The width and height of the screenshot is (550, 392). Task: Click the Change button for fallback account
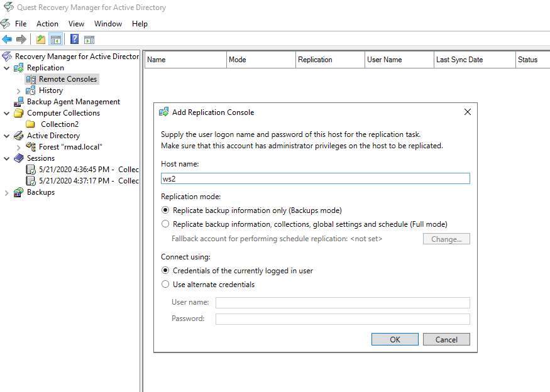(446, 239)
